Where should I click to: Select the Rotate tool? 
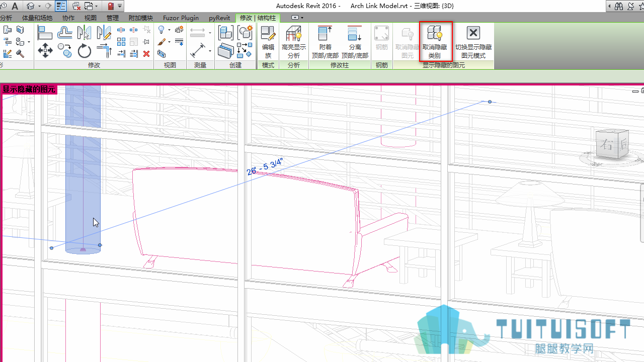point(84,51)
